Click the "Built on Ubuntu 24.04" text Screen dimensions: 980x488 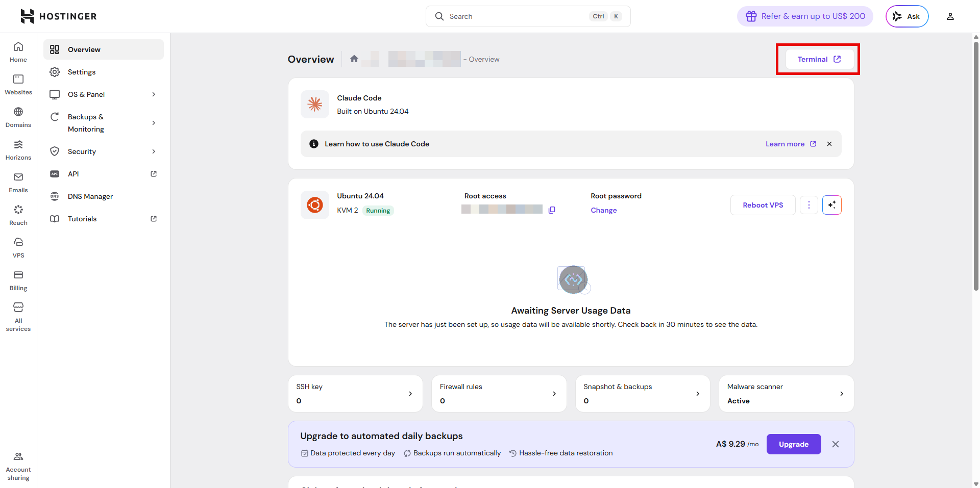click(x=373, y=111)
